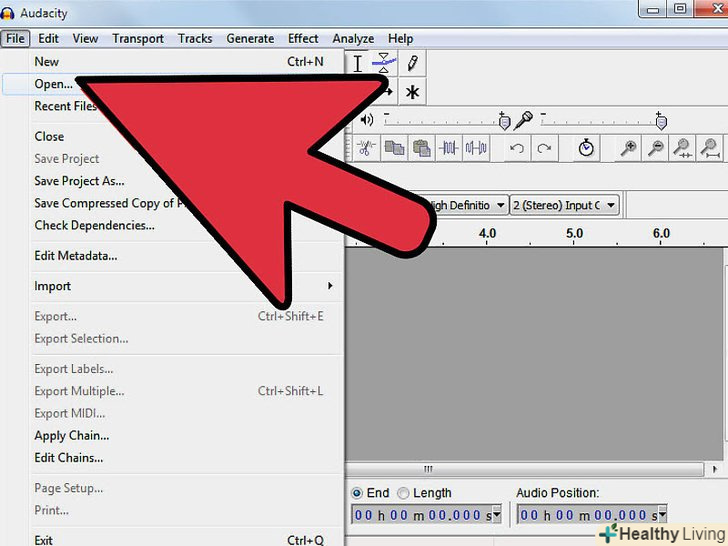Choose Apply Chain...

(x=72, y=436)
